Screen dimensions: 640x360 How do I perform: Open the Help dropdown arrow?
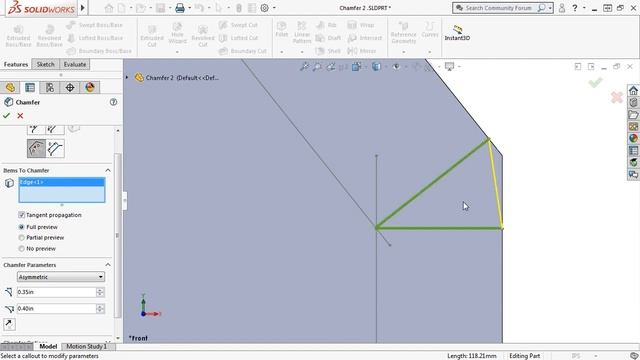point(584,8)
